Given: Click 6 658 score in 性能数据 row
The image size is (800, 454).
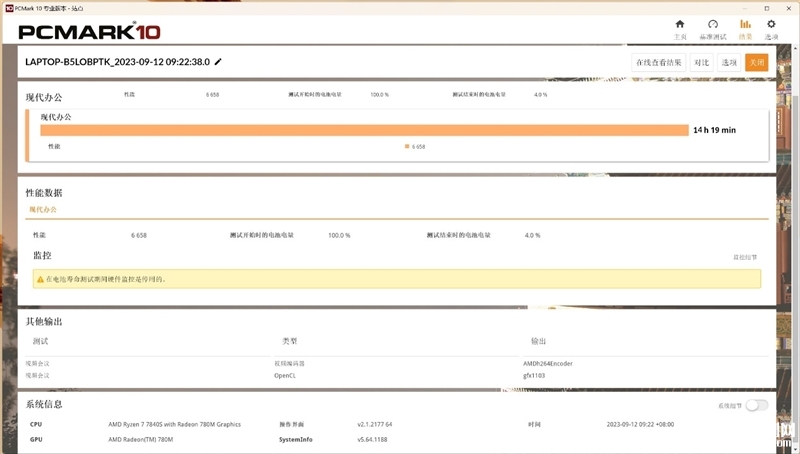Looking at the screenshot, I should click(139, 236).
